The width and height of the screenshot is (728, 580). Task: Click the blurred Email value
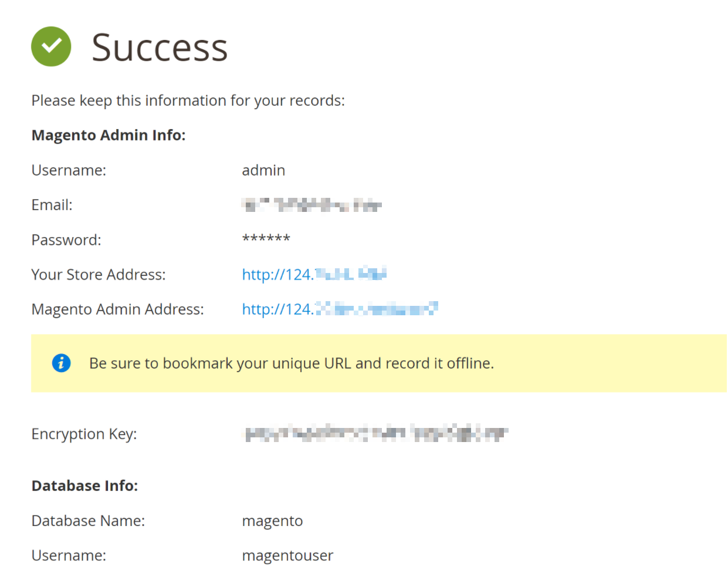(x=311, y=205)
